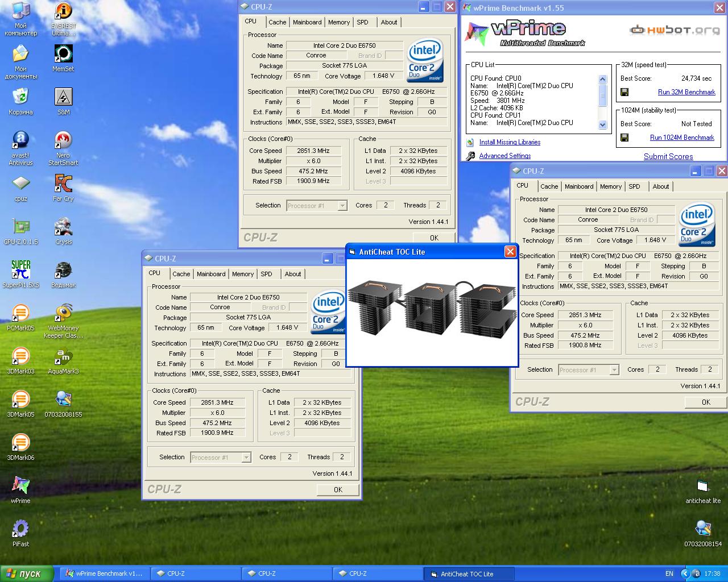Click the save icon beside 32M Best Score

pyautogui.click(x=624, y=92)
